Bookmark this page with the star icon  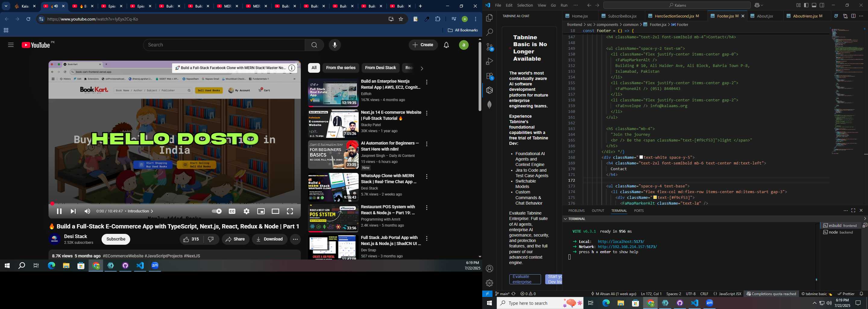point(401,19)
